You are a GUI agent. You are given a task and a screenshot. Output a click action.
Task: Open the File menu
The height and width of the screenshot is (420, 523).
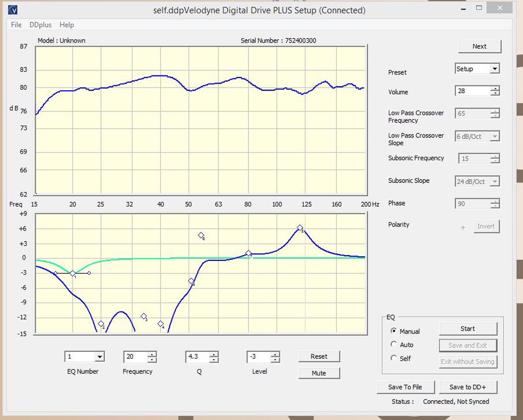(x=16, y=25)
